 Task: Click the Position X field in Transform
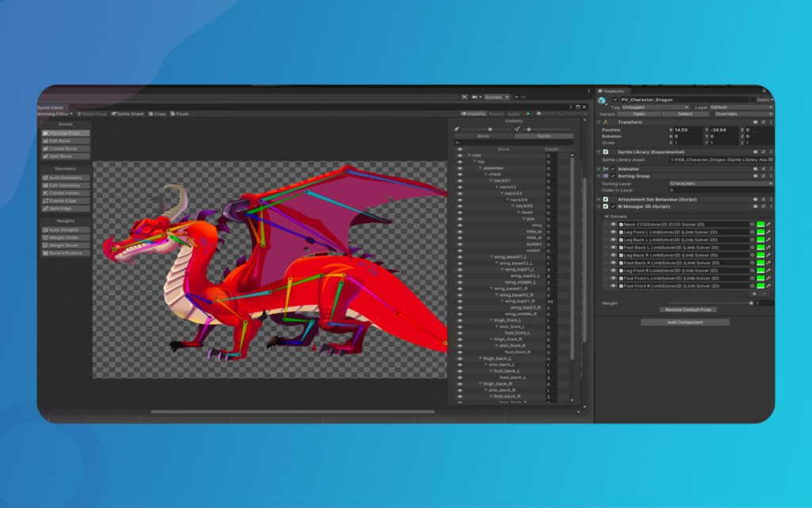[688, 129]
